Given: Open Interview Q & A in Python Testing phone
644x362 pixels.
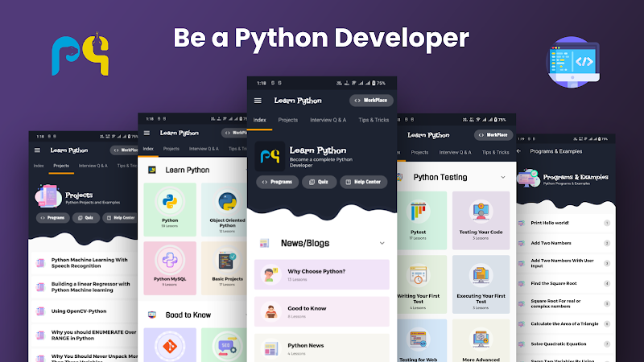Looking at the screenshot, I should (455, 152).
